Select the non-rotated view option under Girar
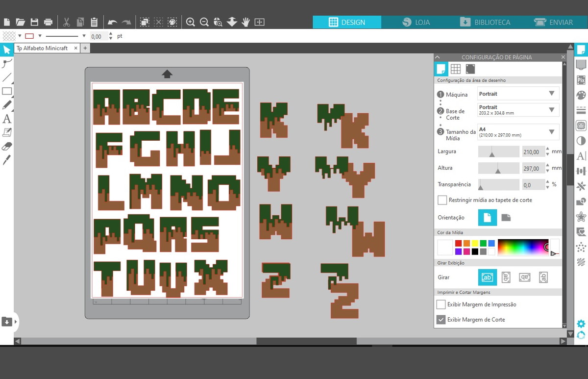The image size is (588, 379). coord(487,278)
